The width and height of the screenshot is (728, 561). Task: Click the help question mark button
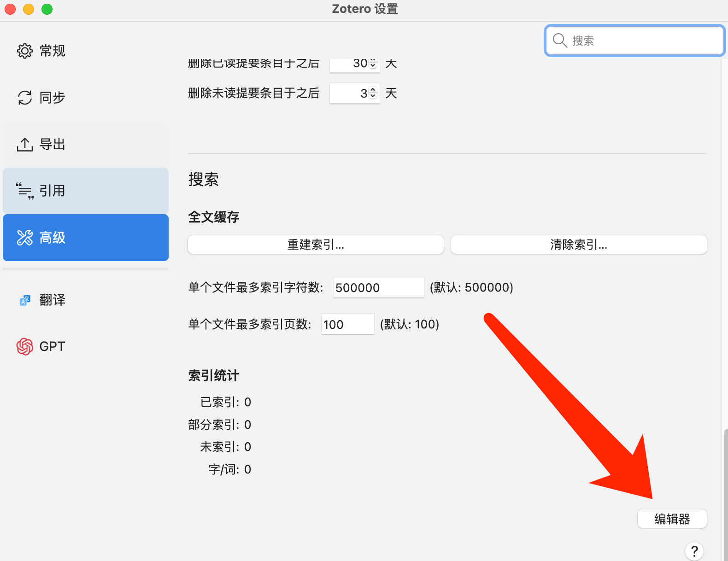pyautogui.click(x=694, y=551)
